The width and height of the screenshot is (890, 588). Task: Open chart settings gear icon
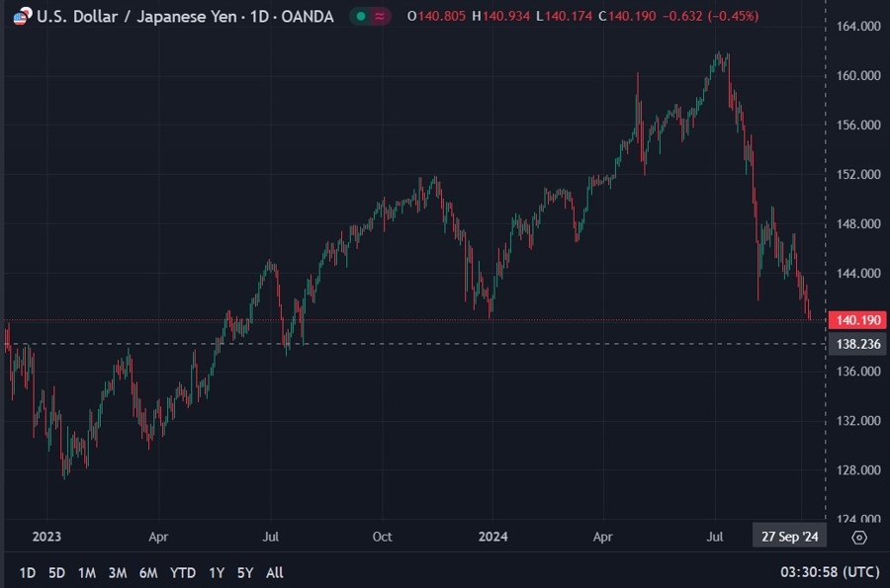pos(858,537)
